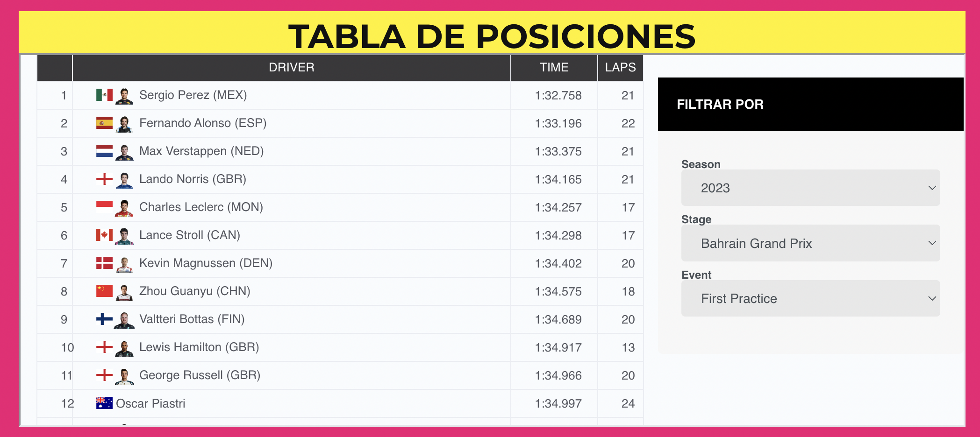Open the Season dropdown showing 2023
980x437 pixels.
(x=810, y=188)
